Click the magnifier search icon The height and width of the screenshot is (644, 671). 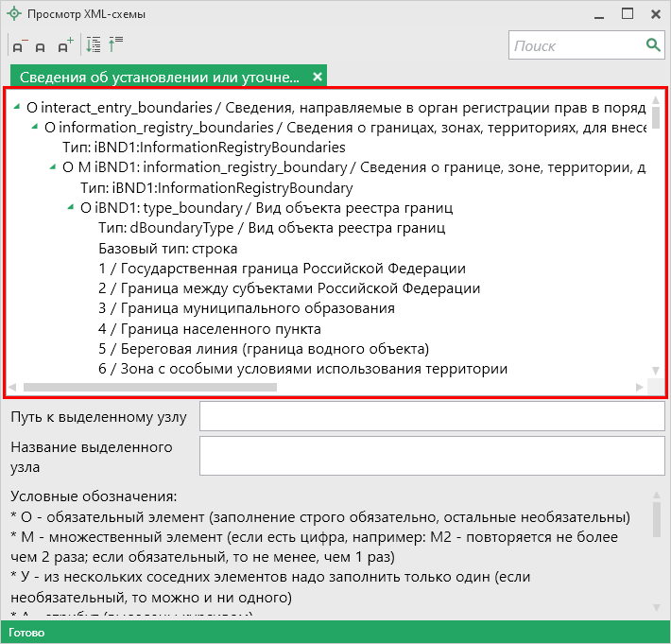click(652, 44)
